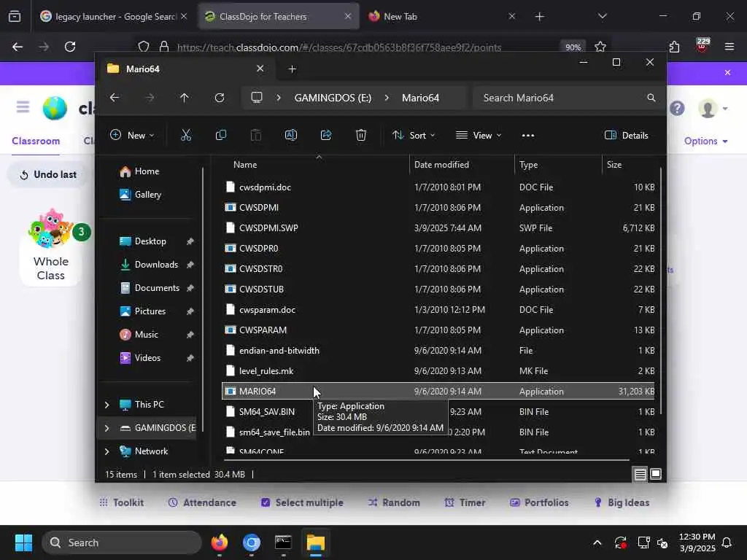The image size is (747, 560).
Task: Open ClassDojo help question icon
Action: tap(677, 109)
